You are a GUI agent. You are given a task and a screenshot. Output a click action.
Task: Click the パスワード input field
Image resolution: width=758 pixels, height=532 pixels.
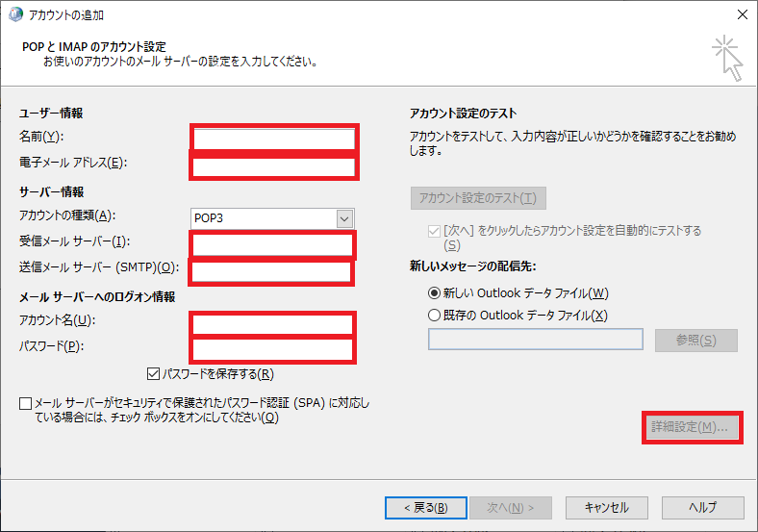coord(272,350)
